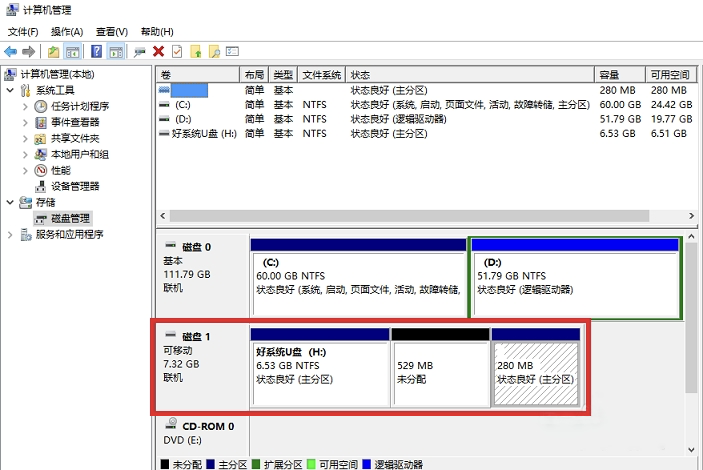703x470 pixels.
Task: Select 共享文件夹 in the tree
Action: [75, 139]
